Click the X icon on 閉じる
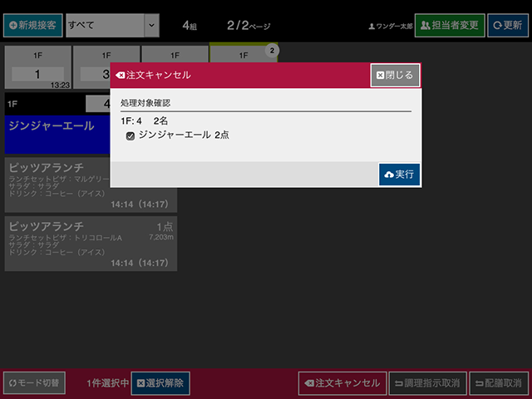The height and width of the screenshot is (399, 532). point(381,75)
